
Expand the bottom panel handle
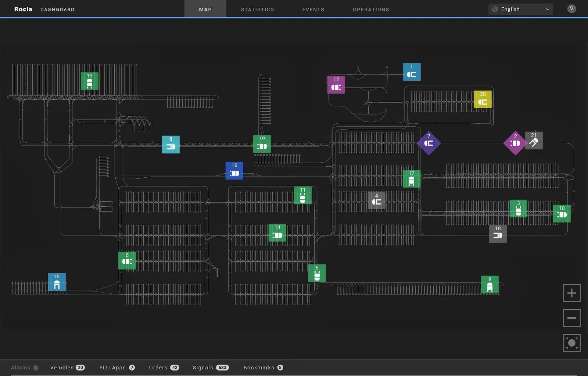pyautogui.click(x=294, y=362)
